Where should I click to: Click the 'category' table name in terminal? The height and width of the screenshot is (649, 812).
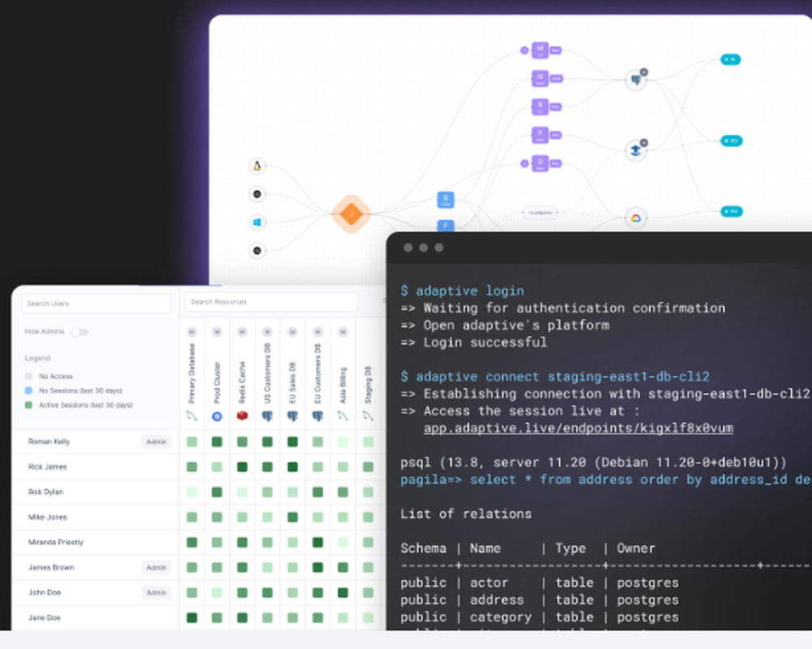click(x=500, y=617)
